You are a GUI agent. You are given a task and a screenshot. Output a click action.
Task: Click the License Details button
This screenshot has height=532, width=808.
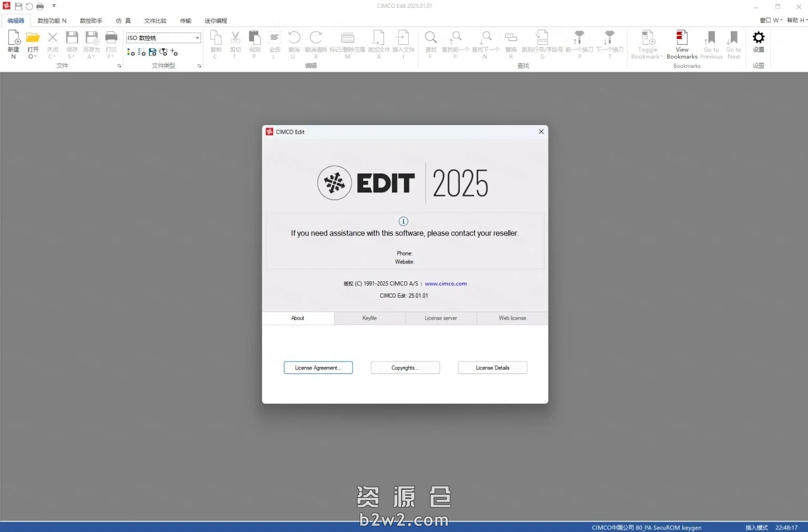click(x=492, y=367)
